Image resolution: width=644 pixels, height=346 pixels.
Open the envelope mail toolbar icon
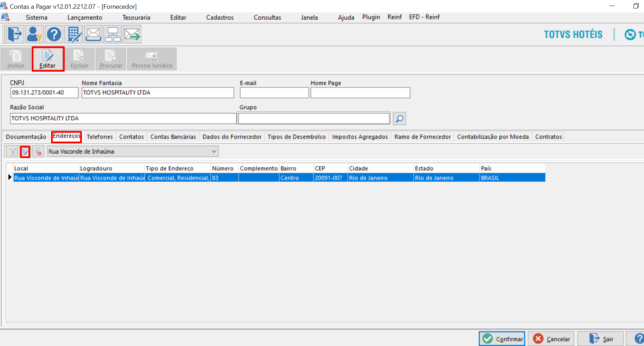(x=93, y=34)
